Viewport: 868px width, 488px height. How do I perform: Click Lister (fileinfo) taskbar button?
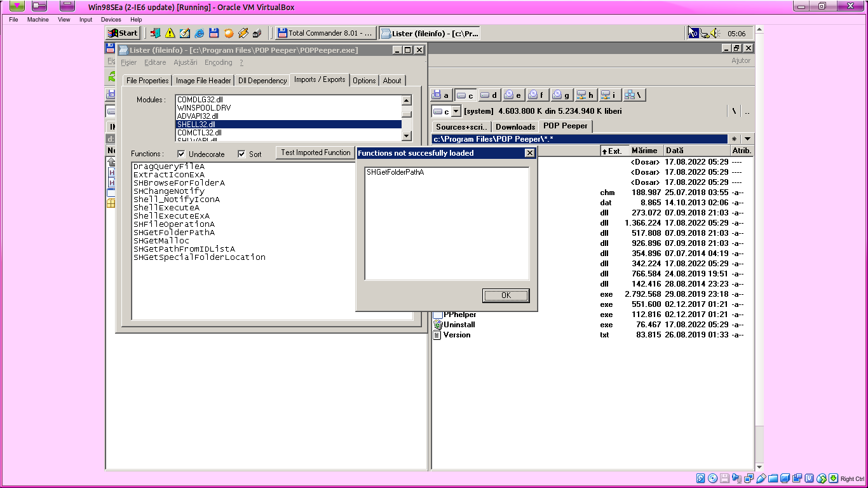click(x=430, y=33)
